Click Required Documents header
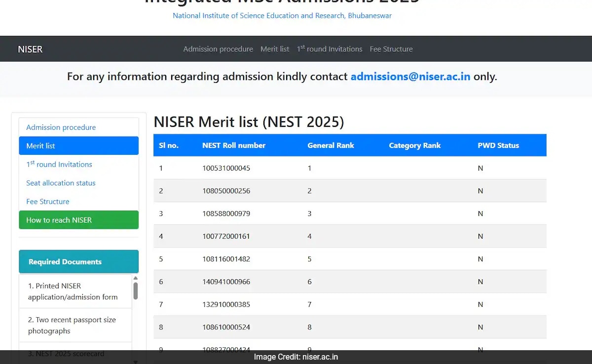 coord(79,262)
